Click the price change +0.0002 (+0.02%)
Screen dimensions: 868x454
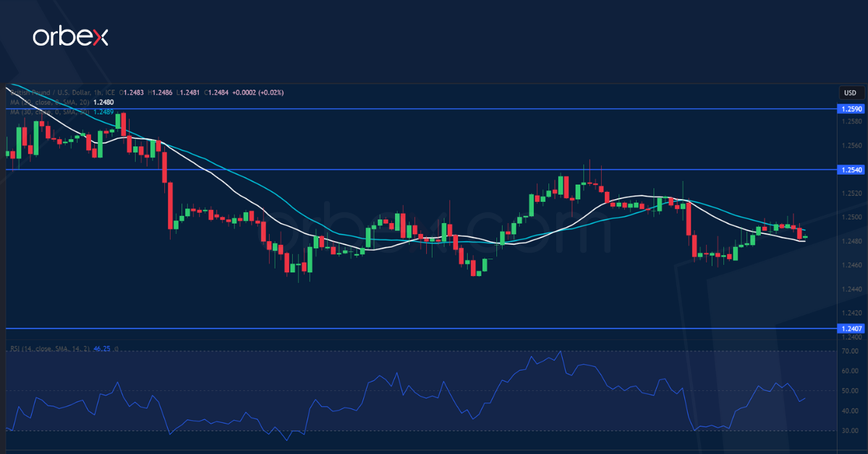point(258,93)
